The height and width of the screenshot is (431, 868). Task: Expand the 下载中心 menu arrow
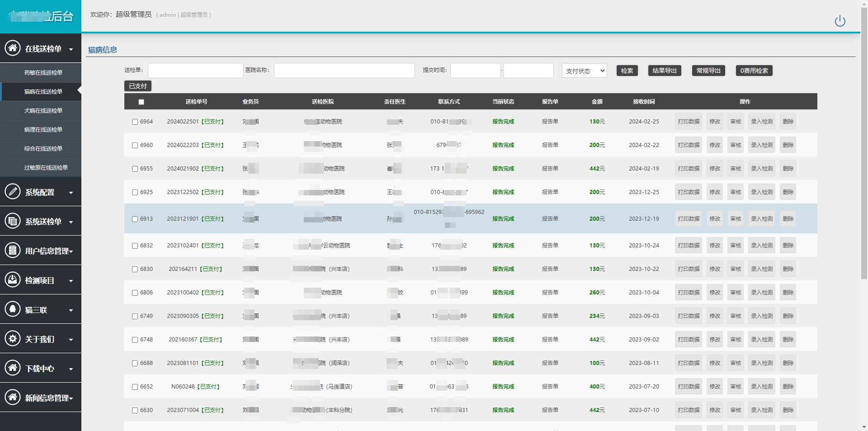coord(71,369)
